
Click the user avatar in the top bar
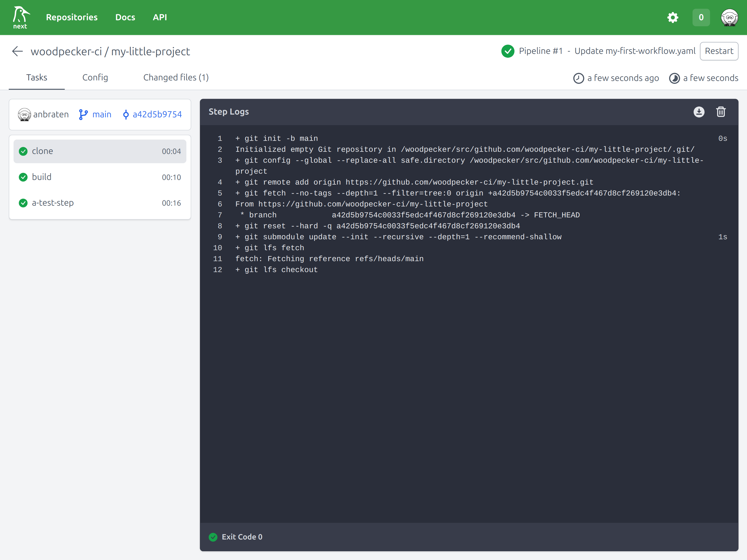729,17
